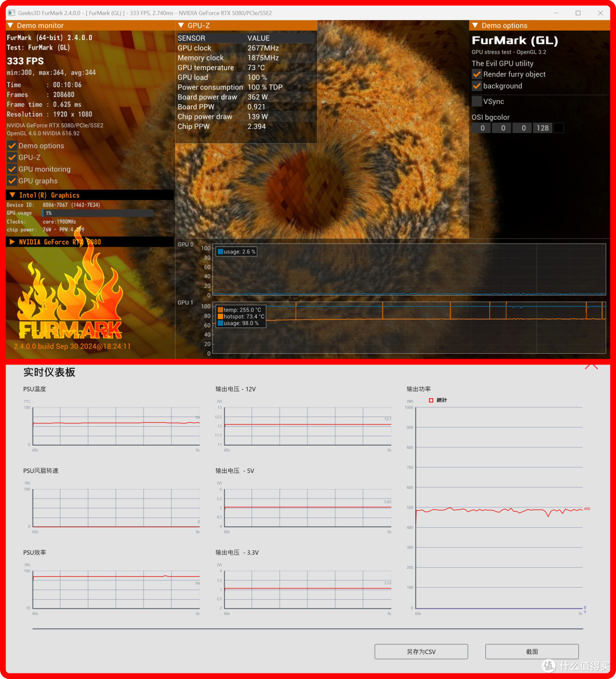Minimize the FurMark window
The height and width of the screenshot is (679, 616).
556,13
